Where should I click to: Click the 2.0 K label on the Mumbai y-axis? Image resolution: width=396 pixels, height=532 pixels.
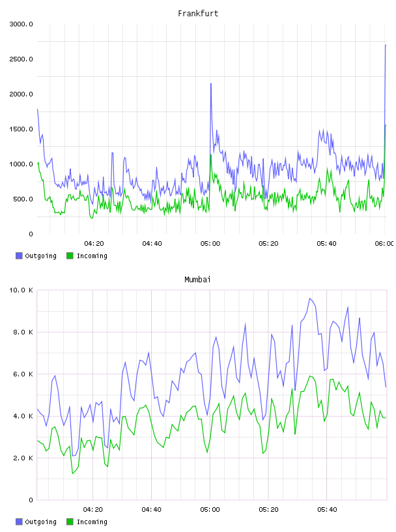coord(23,458)
